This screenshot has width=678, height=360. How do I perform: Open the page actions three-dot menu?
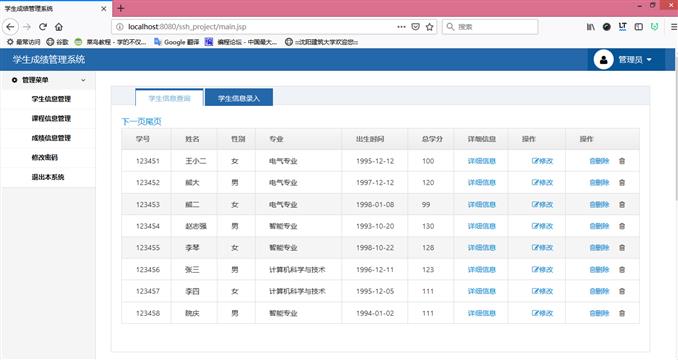[x=401, y=27]
